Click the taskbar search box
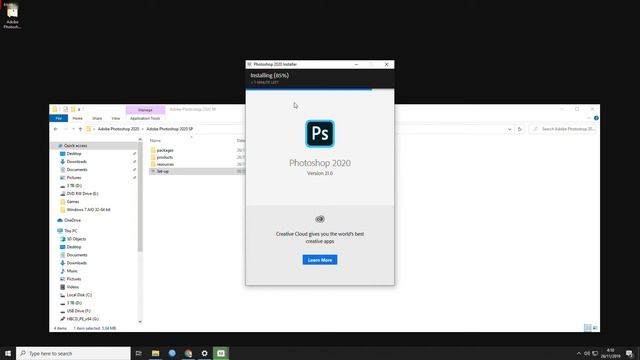 point(73,353)
